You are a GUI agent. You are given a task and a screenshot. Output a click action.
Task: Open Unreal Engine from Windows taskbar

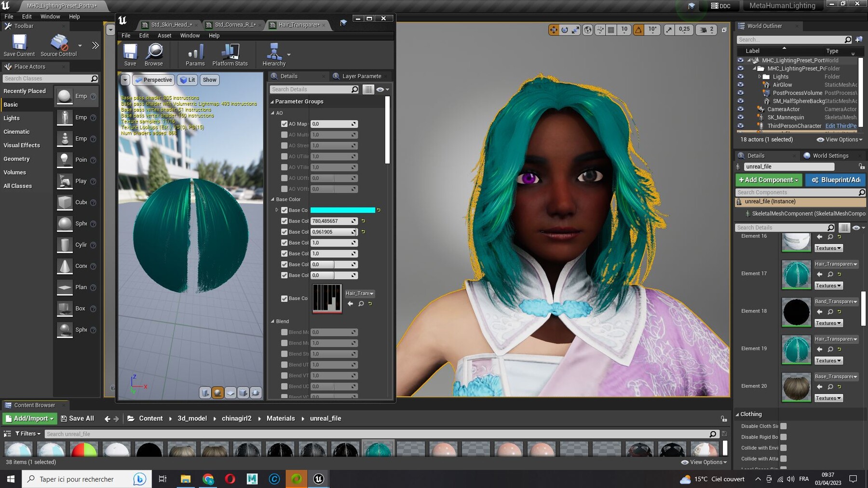point(319,479)
